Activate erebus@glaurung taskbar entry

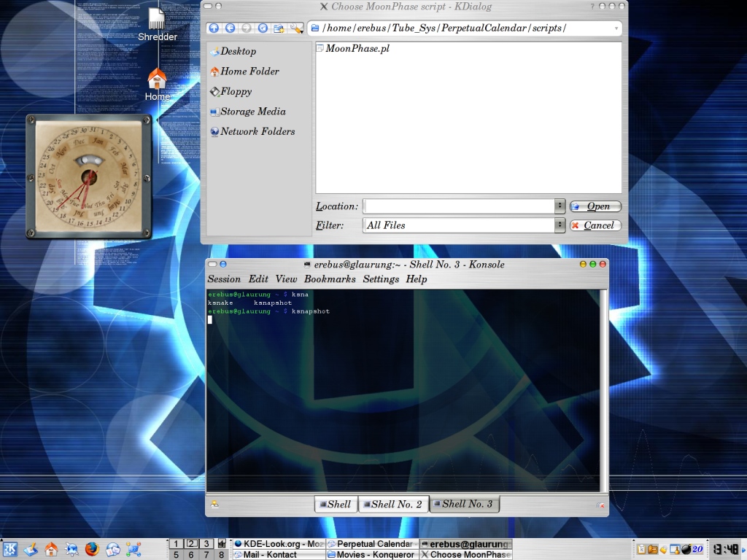[x=466, y=544]
